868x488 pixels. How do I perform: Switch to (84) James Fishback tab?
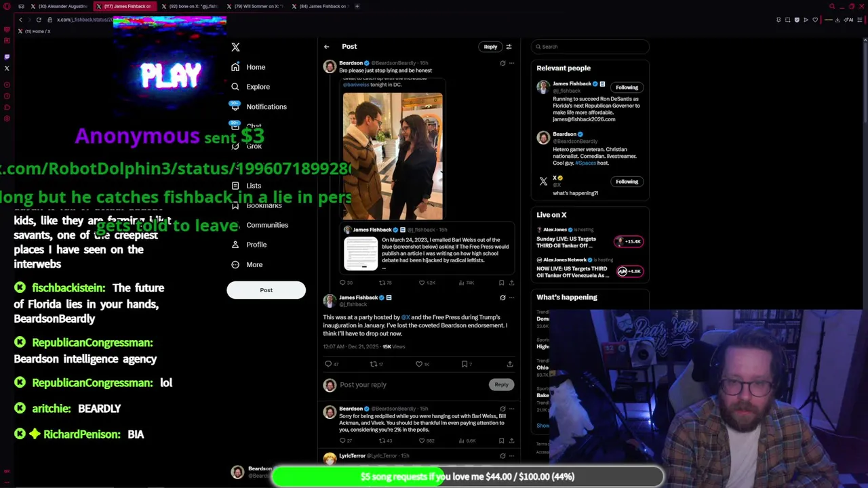(x=321, y=6)
